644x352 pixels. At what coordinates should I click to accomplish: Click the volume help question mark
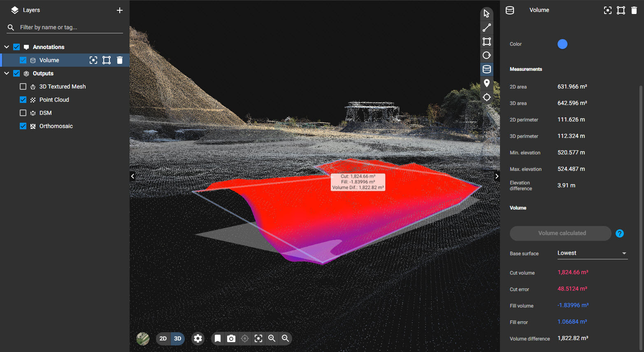point(619,233)
